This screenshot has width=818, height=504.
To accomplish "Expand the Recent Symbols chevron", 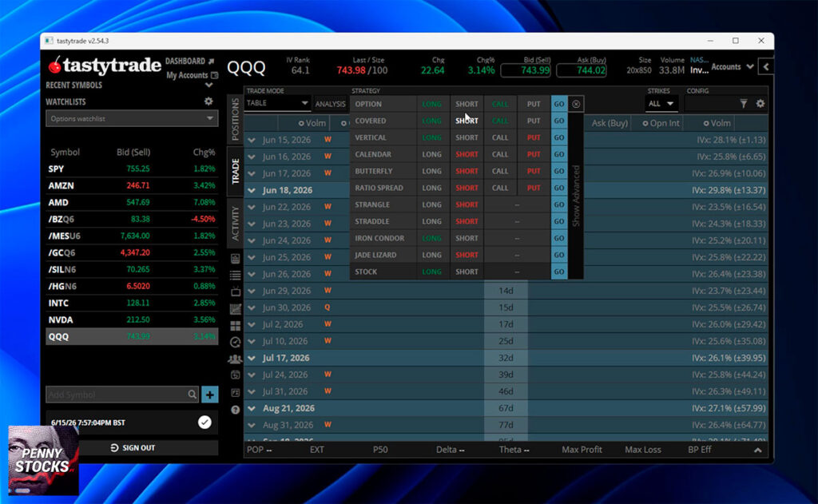I will (x=208, y=85).
